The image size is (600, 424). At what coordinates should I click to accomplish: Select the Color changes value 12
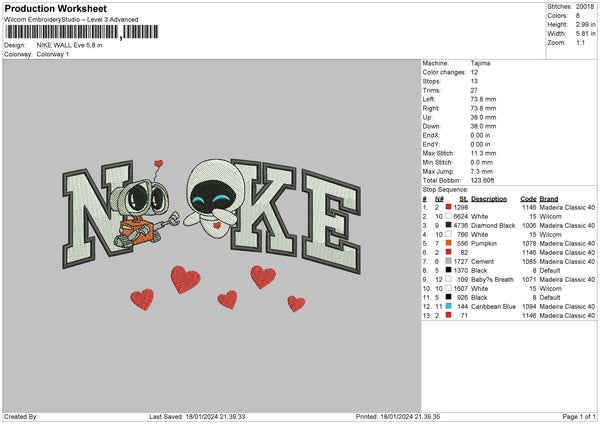click(474, 72)
